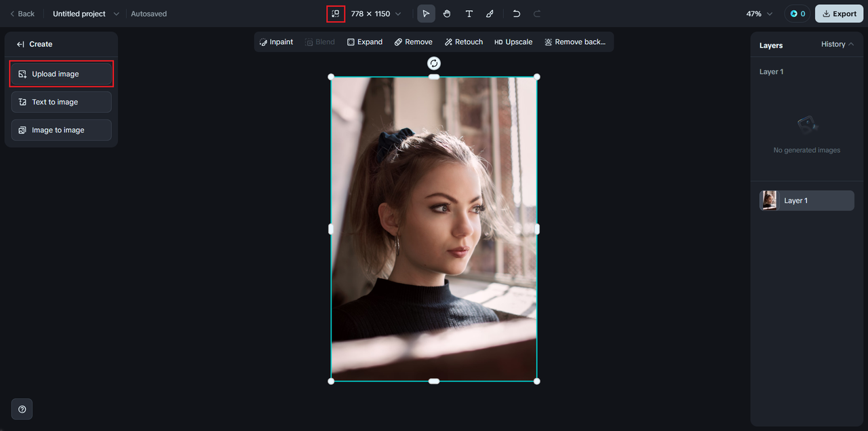Click the Export button
Viewport: 868px width, 431px height.
coord(839,14)
